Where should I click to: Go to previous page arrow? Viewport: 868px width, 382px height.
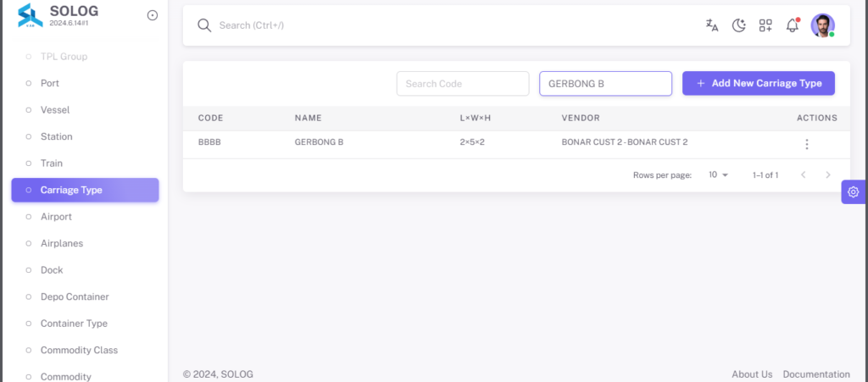[x=804, y=174]
